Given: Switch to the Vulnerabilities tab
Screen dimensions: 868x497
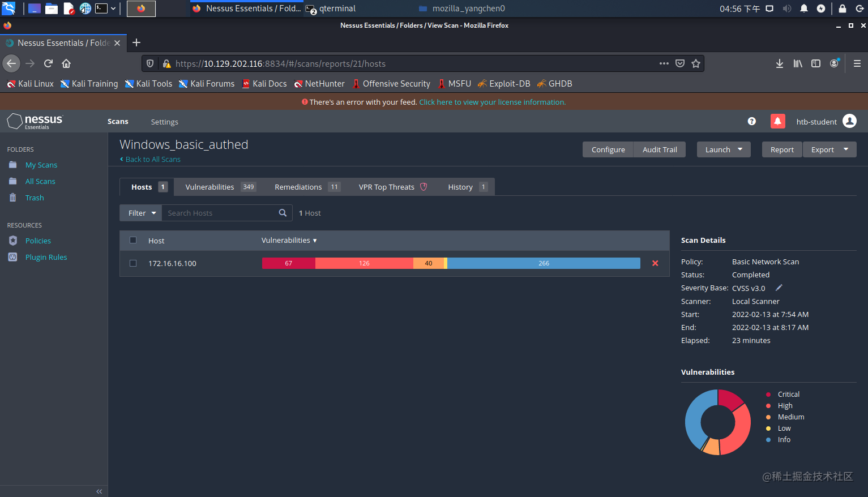Looking at the screenshot, I should click(220, 187).
